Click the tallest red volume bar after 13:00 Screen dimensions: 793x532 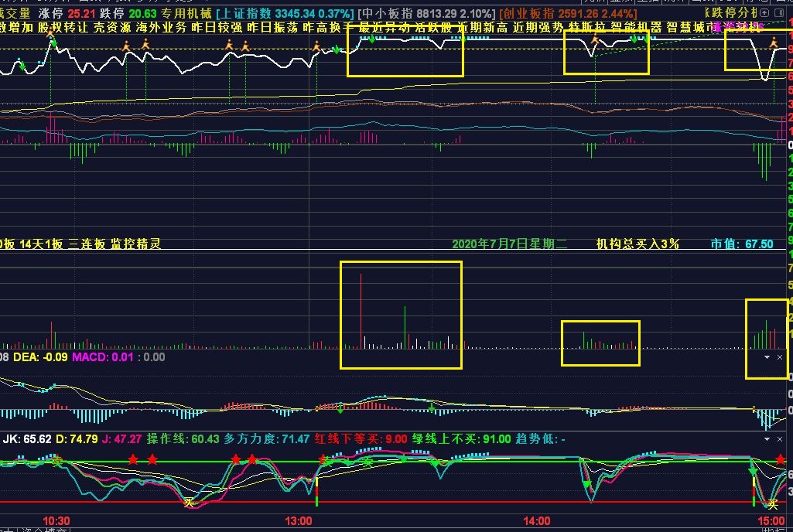[x=361, y=311]
